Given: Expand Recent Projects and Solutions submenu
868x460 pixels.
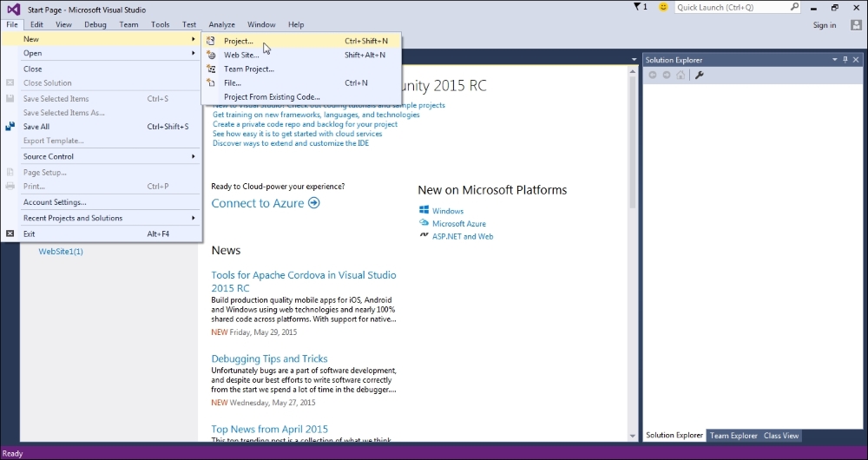Looking at the screenshot, I should tap(194, 218).
